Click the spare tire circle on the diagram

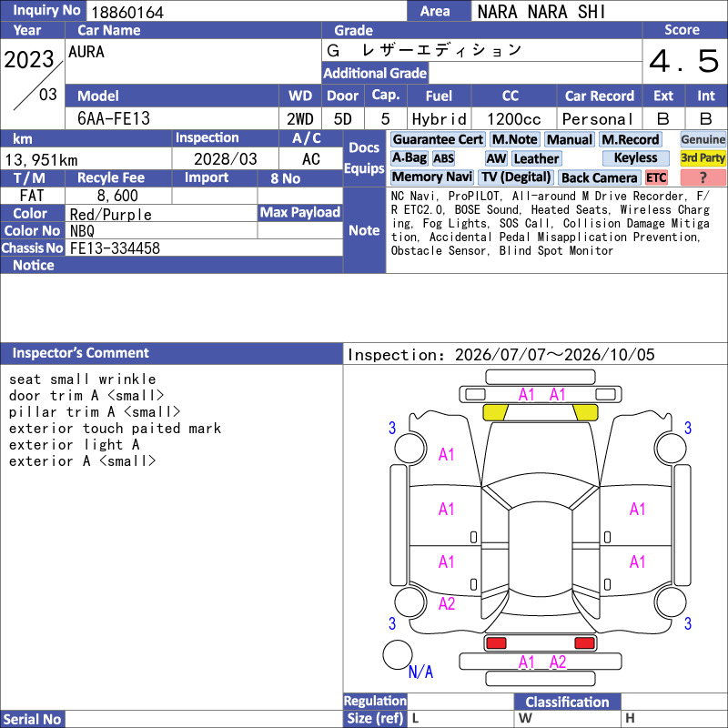tap(398, 654)
